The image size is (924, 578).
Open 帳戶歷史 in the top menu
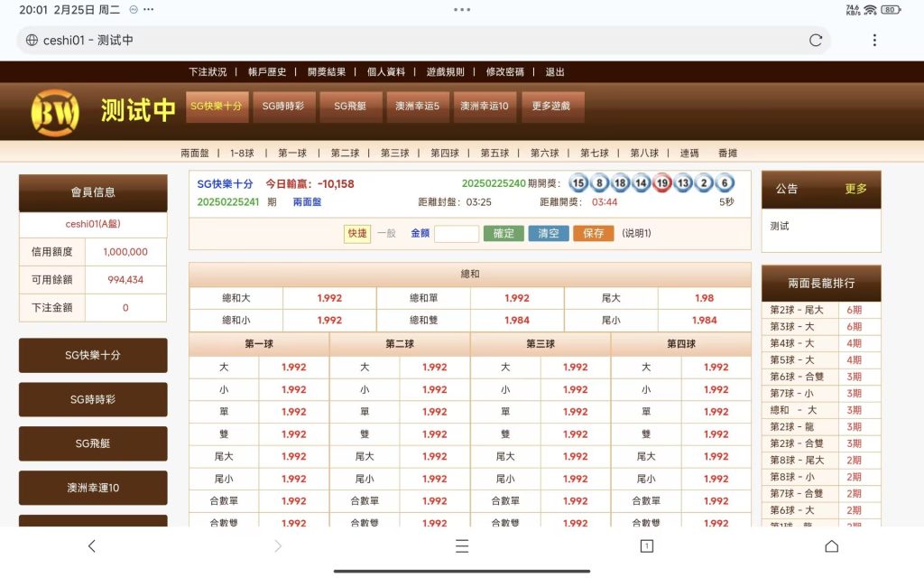[x=267, y=72]
